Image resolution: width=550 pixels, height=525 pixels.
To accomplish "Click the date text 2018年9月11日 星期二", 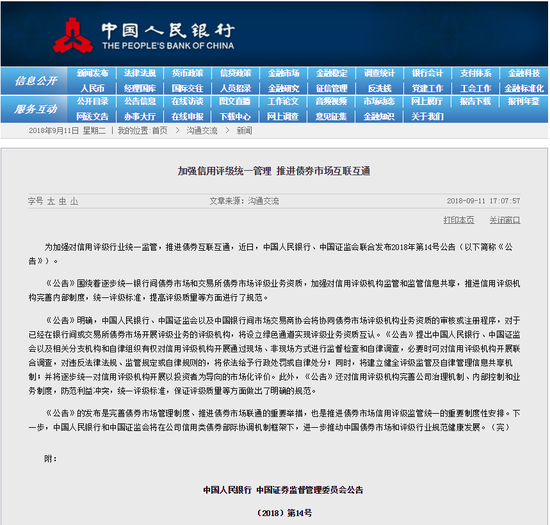I will (x=67, y=131).
